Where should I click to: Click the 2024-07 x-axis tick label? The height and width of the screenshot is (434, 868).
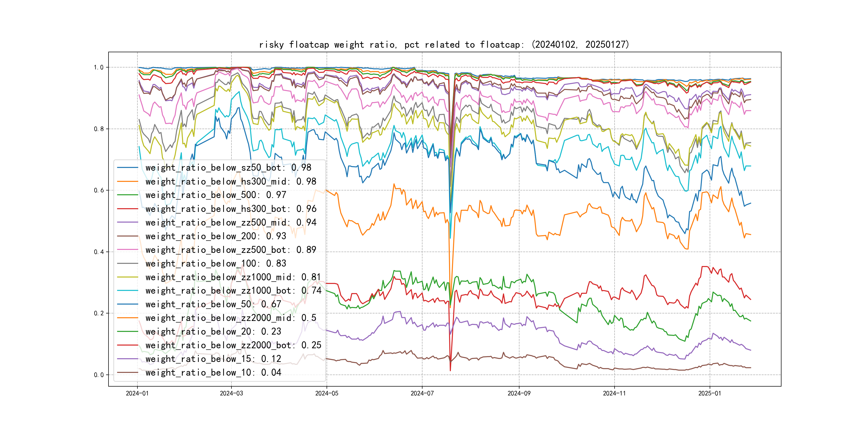(422, 393)
